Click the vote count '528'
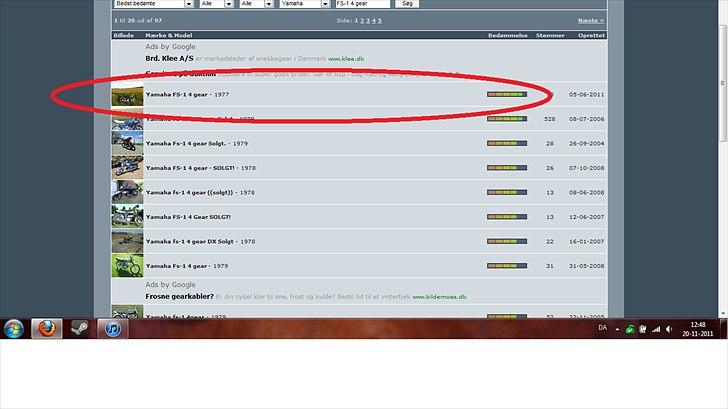Screen dimensions: 728x409 tap(550, 119)
